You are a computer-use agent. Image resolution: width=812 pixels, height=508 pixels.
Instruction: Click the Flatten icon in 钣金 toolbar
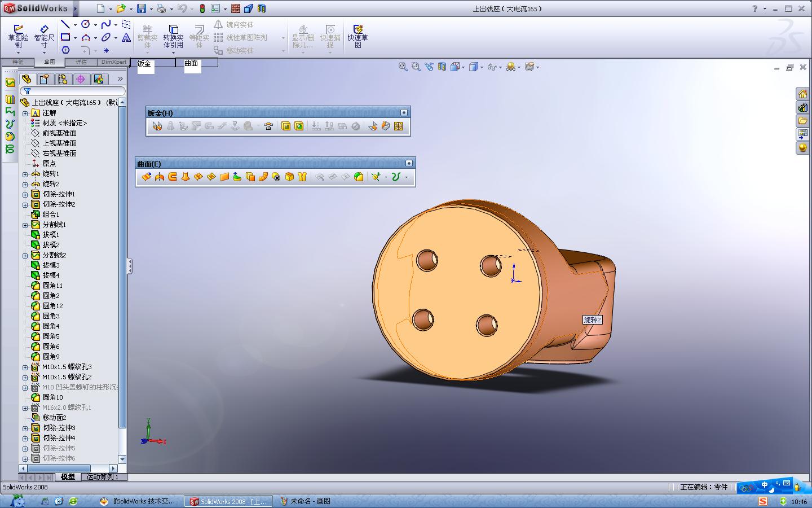click(x=399, y=126)
